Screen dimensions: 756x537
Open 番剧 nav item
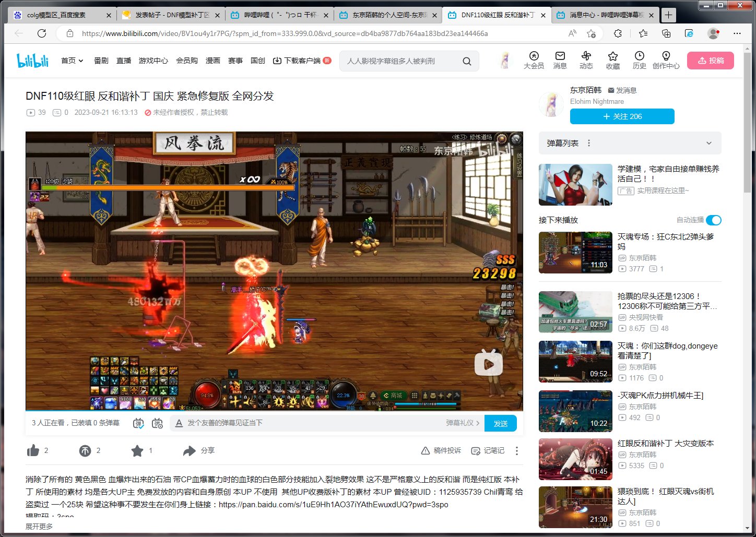click(x=101, y=61)
